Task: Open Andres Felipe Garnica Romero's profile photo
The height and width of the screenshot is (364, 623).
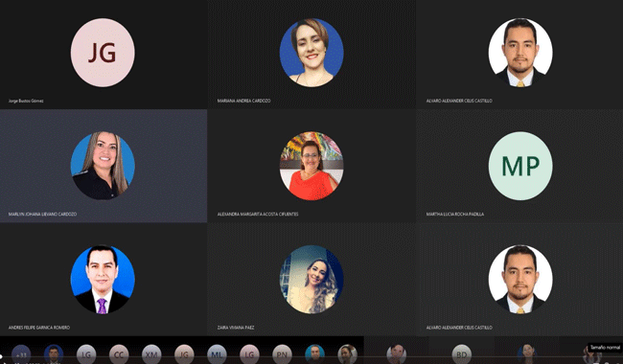Action: coord(103,280)
